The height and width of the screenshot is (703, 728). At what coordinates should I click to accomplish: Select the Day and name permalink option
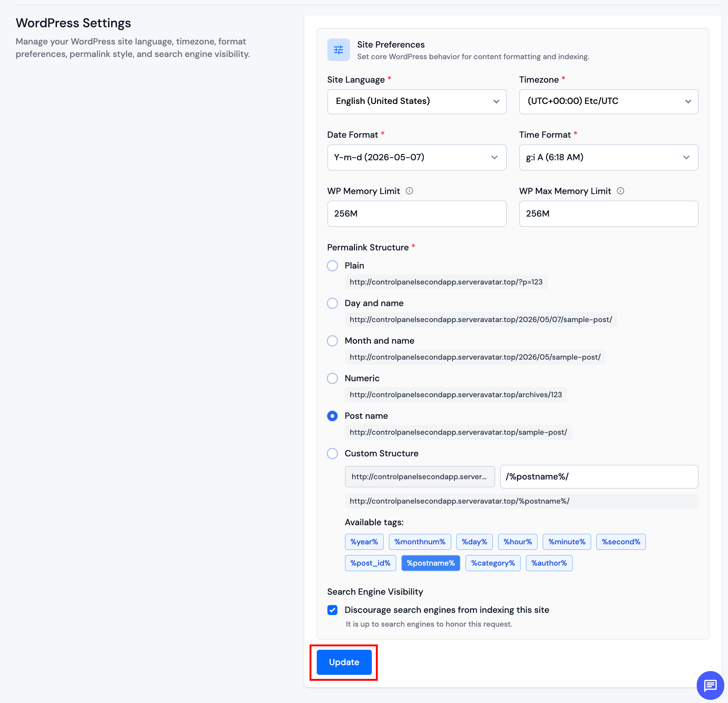tap(332, 303)
